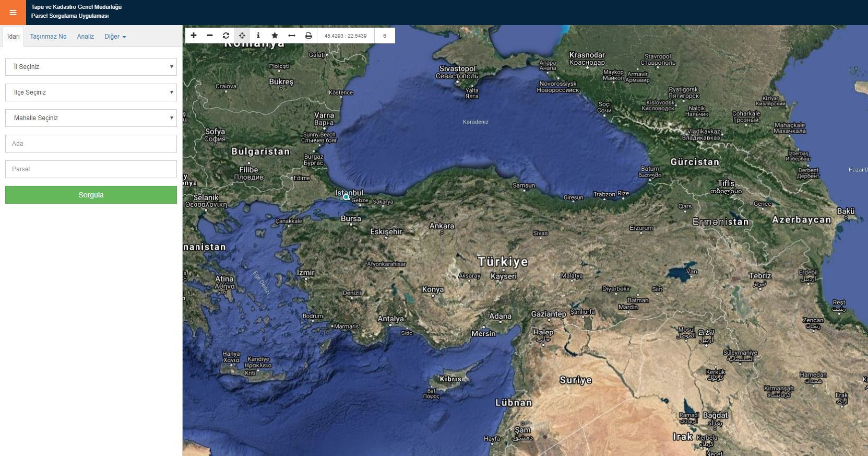Expand the Diğer tab menu
The height and width of the screenshot is (456, 868).
tap(115, 37)
